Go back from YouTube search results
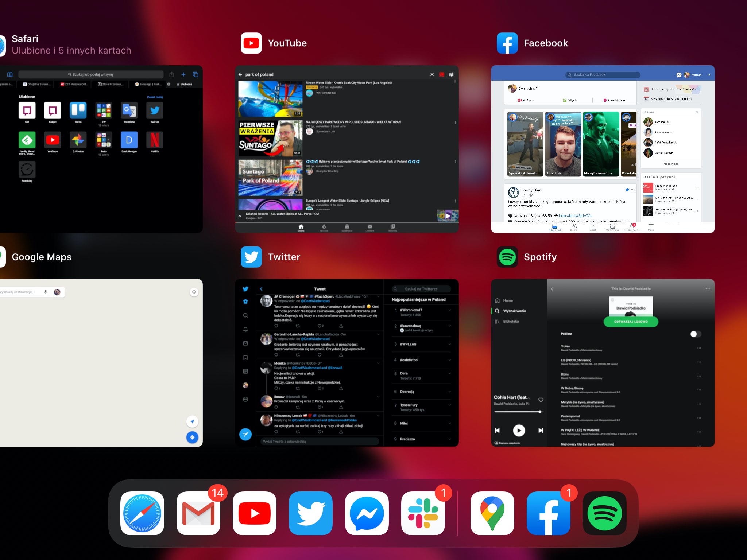 point(240,74)
